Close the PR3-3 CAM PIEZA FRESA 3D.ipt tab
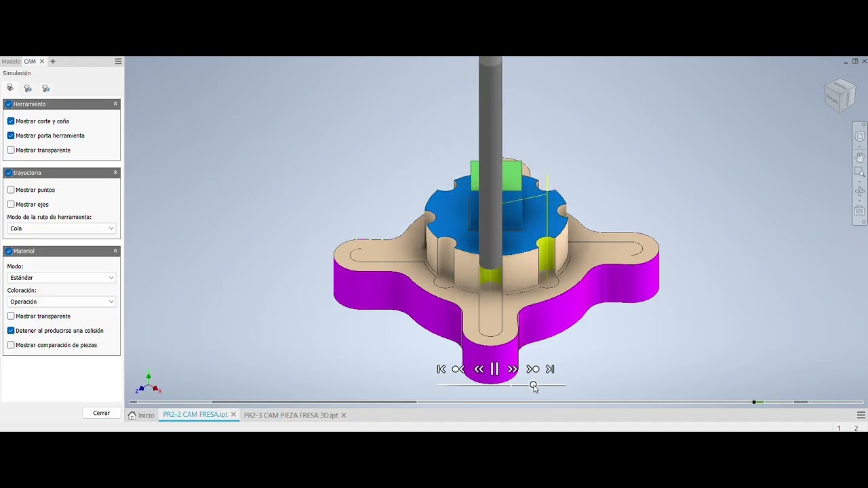 [x=344, y=415]
